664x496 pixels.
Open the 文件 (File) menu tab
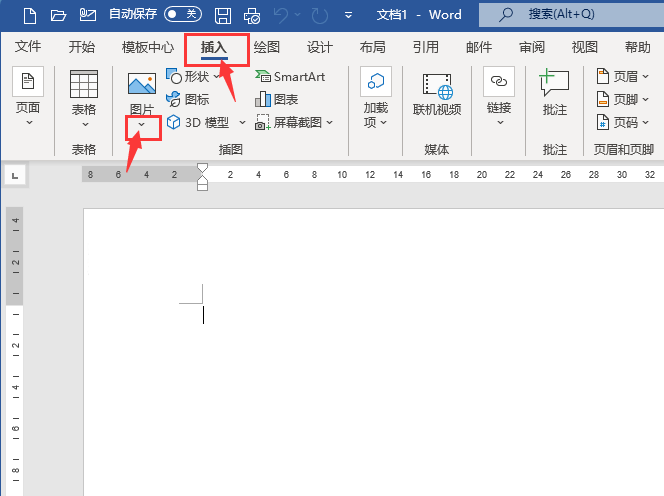click(x=28, y=47)
